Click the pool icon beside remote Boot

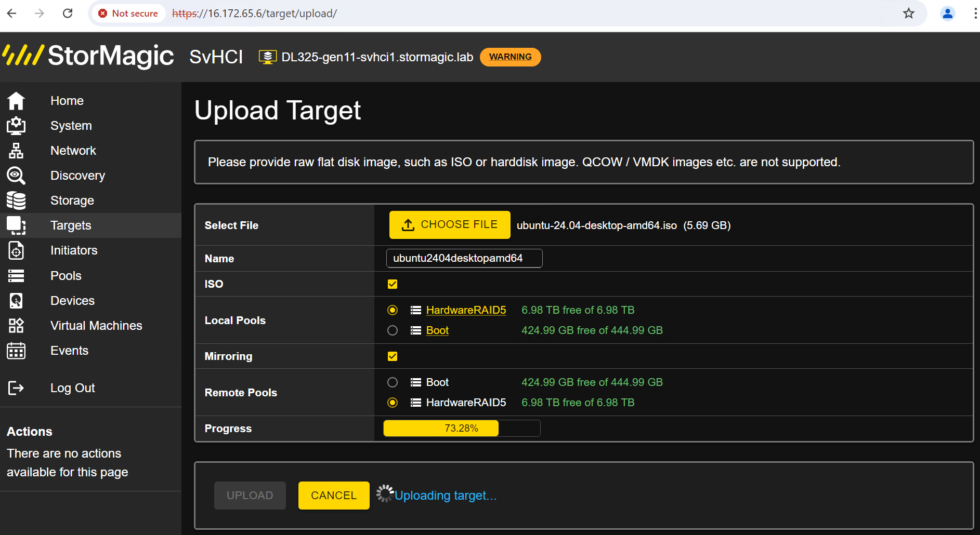pyautogui.click(x=416, y=382)
